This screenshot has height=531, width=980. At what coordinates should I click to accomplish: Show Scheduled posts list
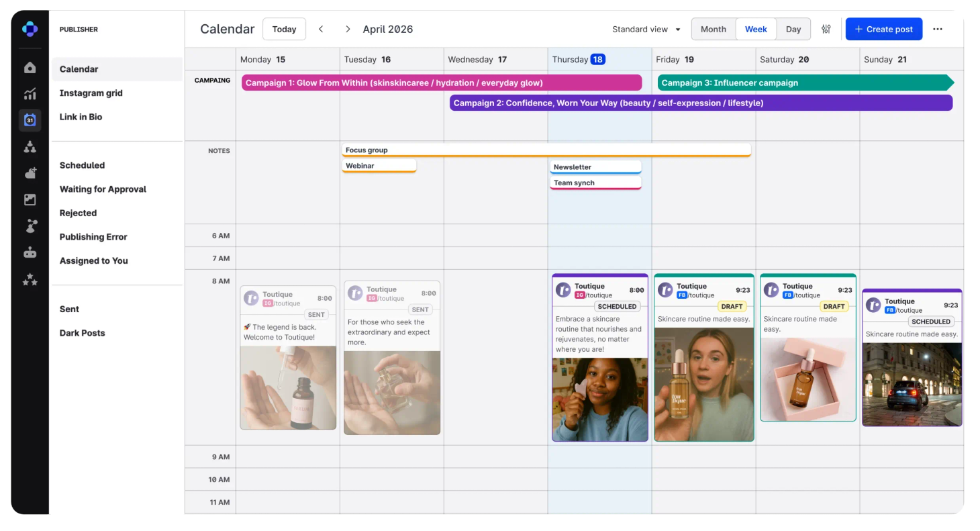tap(82, 165)
